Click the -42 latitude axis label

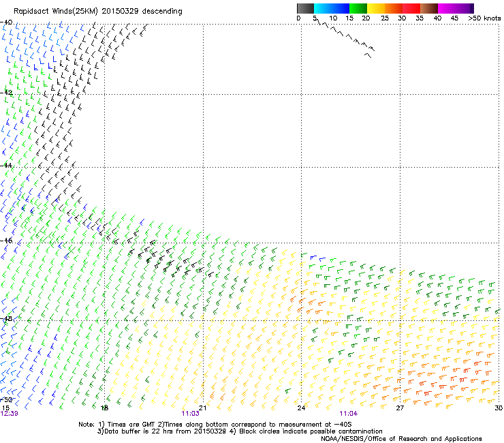(x=6, y=93)
